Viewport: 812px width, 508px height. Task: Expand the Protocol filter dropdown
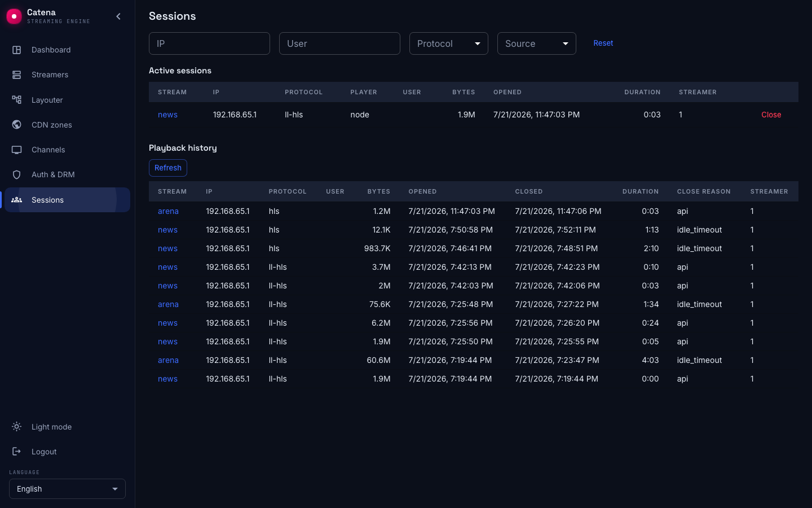coord(449,43)
